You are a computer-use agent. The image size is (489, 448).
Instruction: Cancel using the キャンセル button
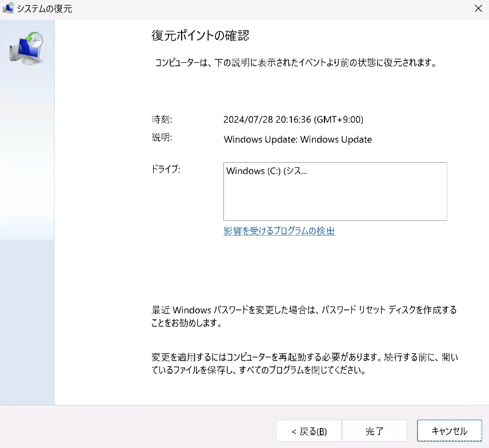pos(450,430)
